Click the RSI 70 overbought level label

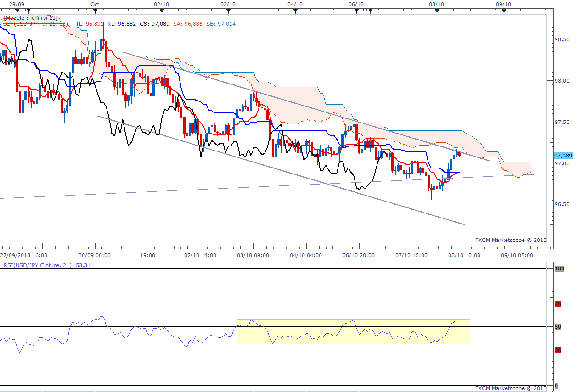(x=558, y=303)
